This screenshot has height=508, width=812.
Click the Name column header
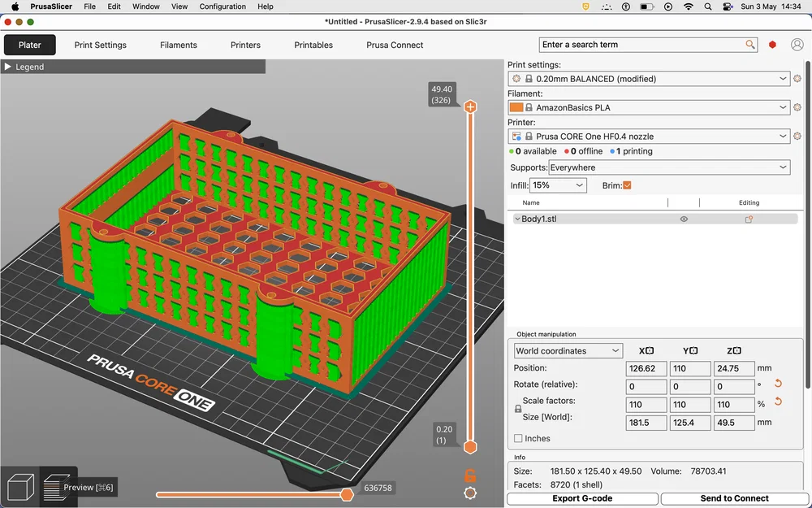(x=531, y=202)
